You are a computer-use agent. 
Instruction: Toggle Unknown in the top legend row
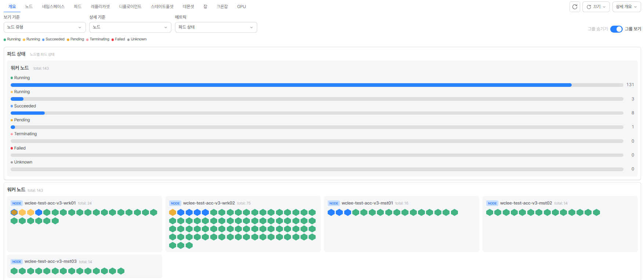click(x=137, y=39)
